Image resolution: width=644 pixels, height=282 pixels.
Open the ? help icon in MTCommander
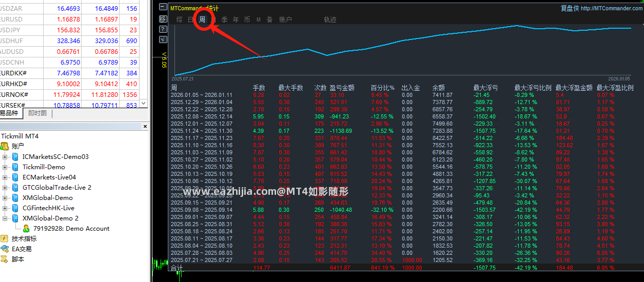[163, 29]
